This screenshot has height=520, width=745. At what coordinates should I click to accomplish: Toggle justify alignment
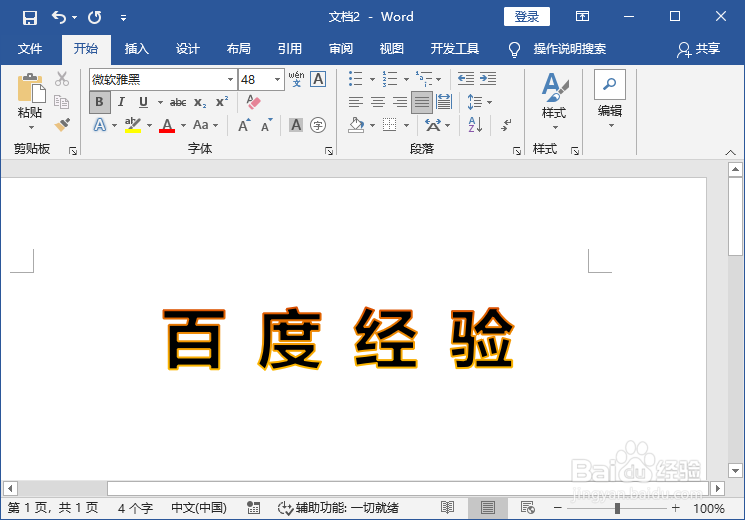(x=422, y=102)
